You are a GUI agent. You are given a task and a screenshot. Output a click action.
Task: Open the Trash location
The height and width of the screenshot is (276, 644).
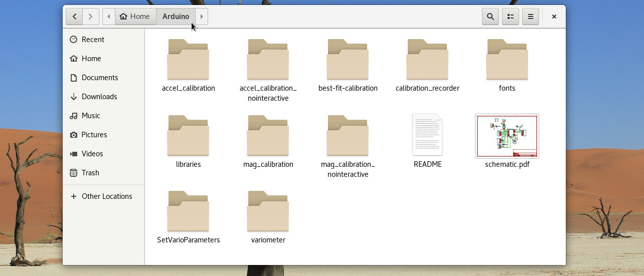click(90, 173)
